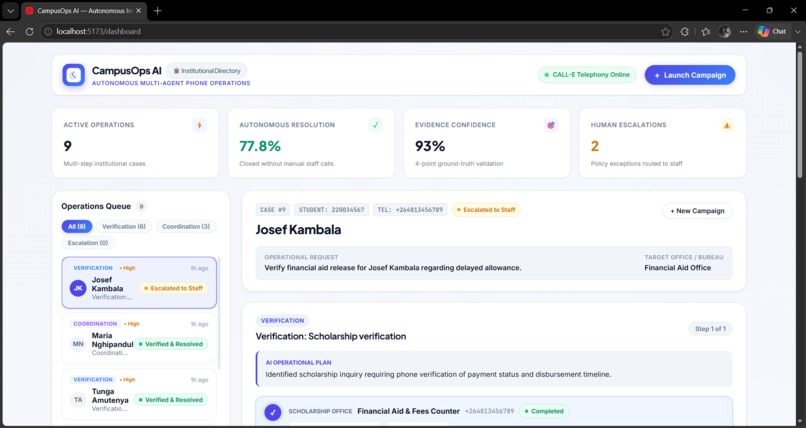
Task: Open Josef Kambala case in the queue
Action: [139, 283]
